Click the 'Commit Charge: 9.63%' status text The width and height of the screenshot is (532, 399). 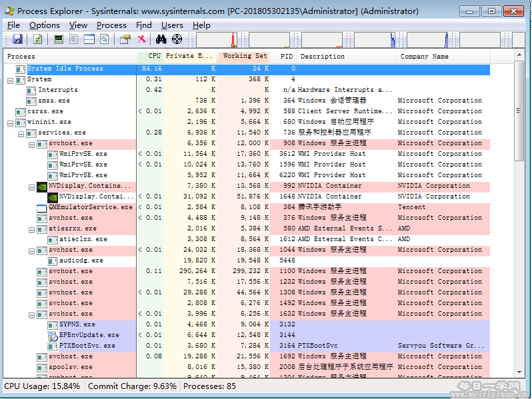click(x=132, y=386)
